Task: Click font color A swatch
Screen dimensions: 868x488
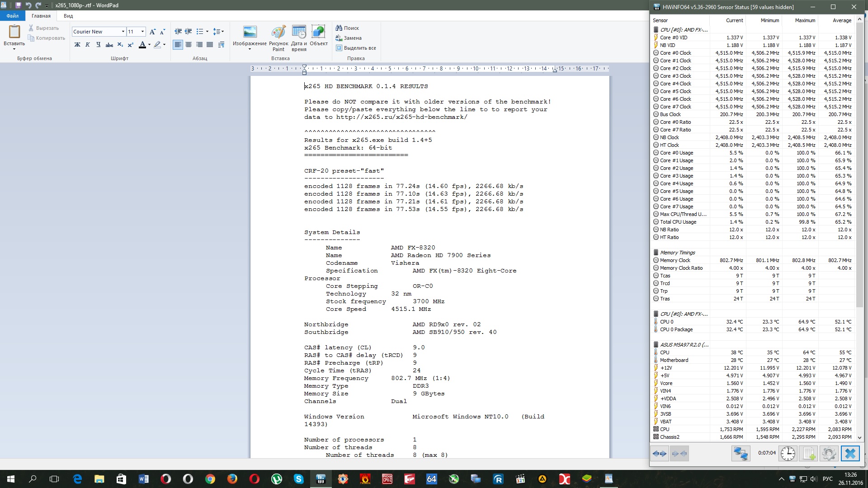Action: pos(142,44)
